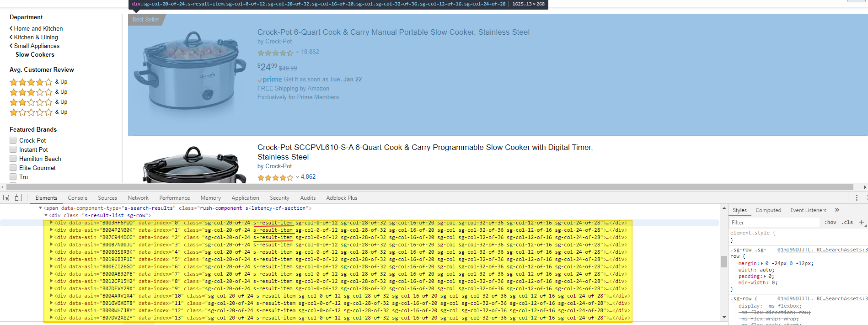Collapse the s-result-list sg-row div node
The width and height of the screenshot is (868, 325).
tap(46, 215)
